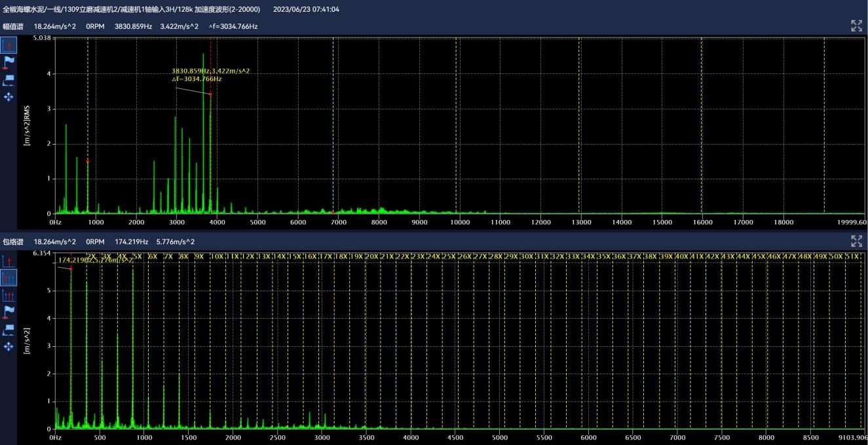Choose annotation label tool in amplitude spectrum toolbar
Screen dimensions: 868x445
click(9, 80)
